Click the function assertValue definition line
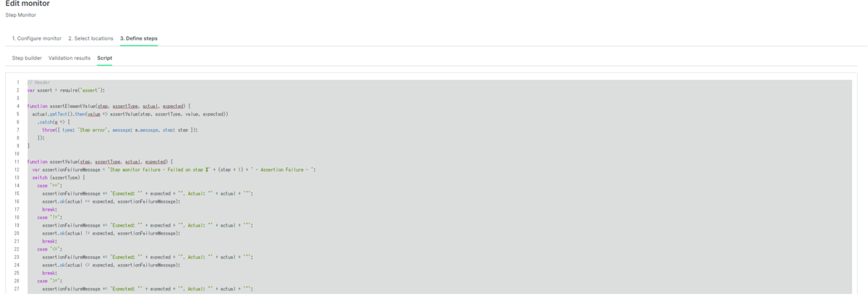Image resolution: width=868 pixels, height=296 pixels. click(x=99, y=161)
